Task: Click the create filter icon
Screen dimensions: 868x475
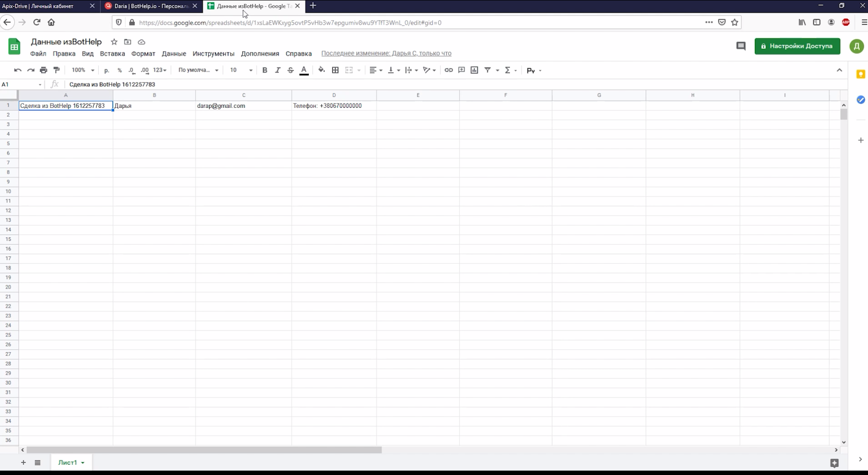Action: pyautogui.click(x=488, y=70)
